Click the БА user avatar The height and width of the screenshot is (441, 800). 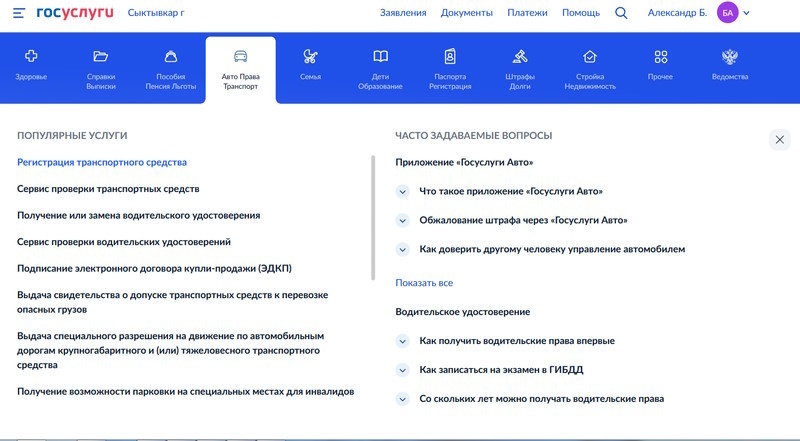728,13
